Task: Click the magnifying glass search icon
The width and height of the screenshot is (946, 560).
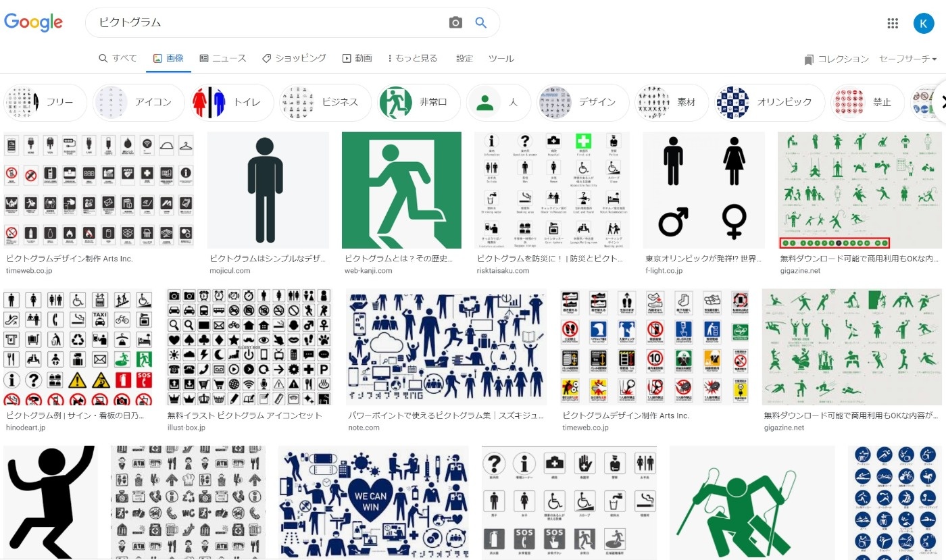Action: click(x=480, y=22)
